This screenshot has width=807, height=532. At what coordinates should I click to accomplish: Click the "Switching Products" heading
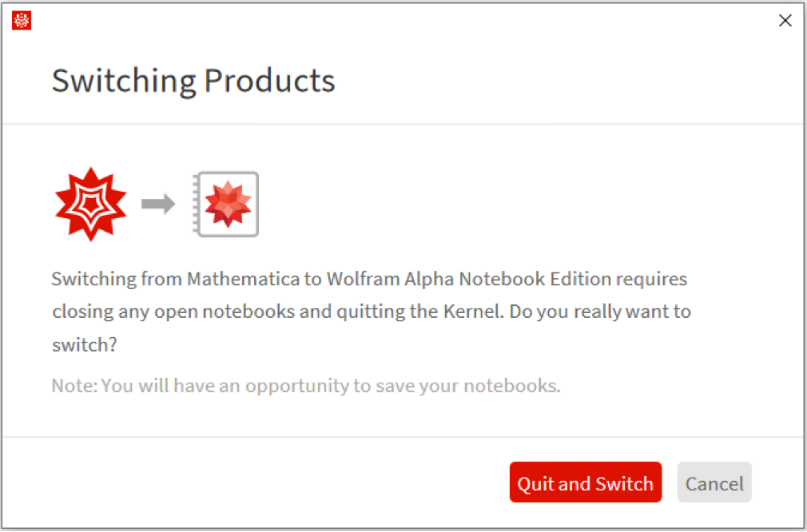coord(193,81)
